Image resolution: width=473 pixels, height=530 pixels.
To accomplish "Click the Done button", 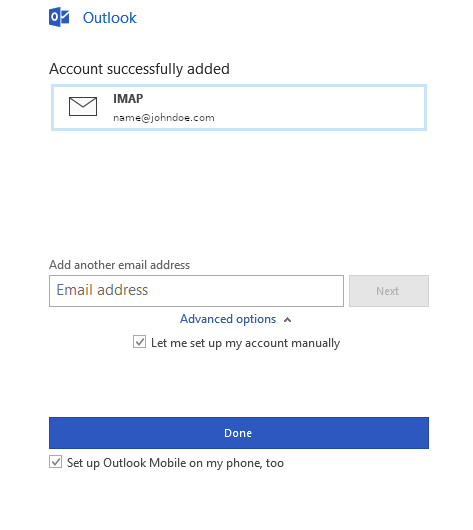I will tap(239, 433).
